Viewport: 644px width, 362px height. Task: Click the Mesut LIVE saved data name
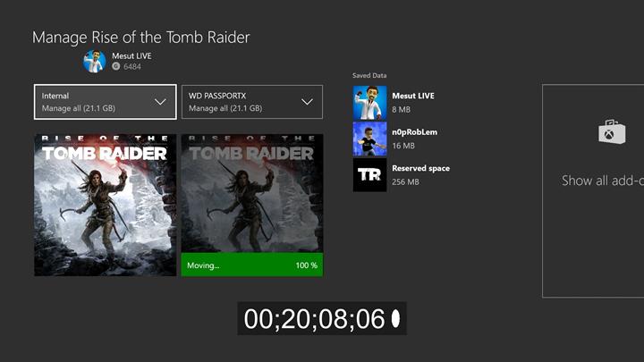(413, 96)
